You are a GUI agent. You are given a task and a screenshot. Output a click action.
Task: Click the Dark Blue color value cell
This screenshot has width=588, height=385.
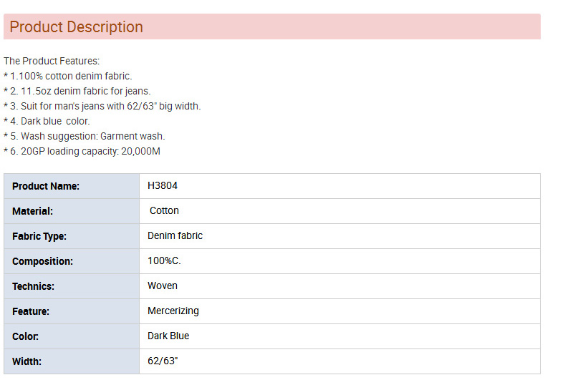(339, 336)
